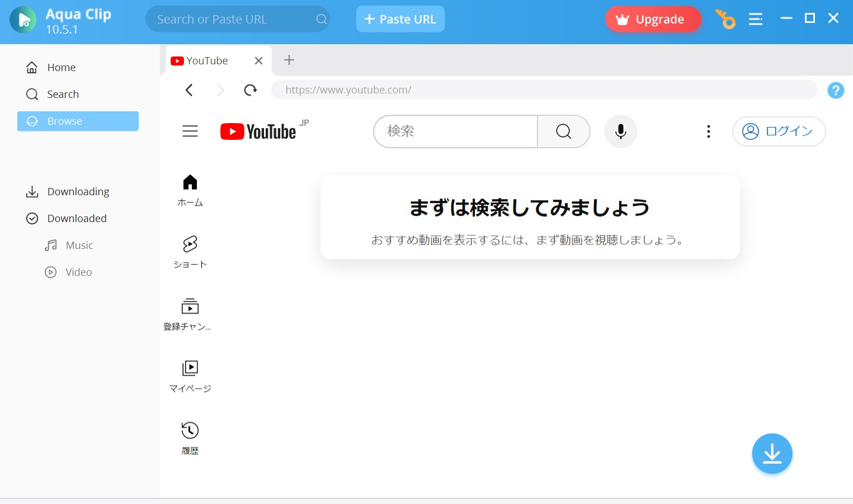Click the Search or Paste URL field
The image size is (853, 504).
tap(237, 19)
